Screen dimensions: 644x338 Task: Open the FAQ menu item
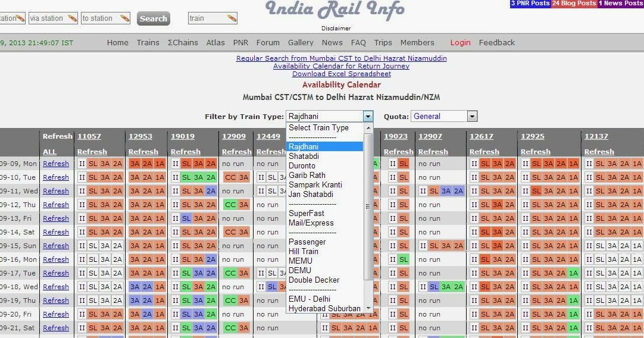click(x=358, y=42)
